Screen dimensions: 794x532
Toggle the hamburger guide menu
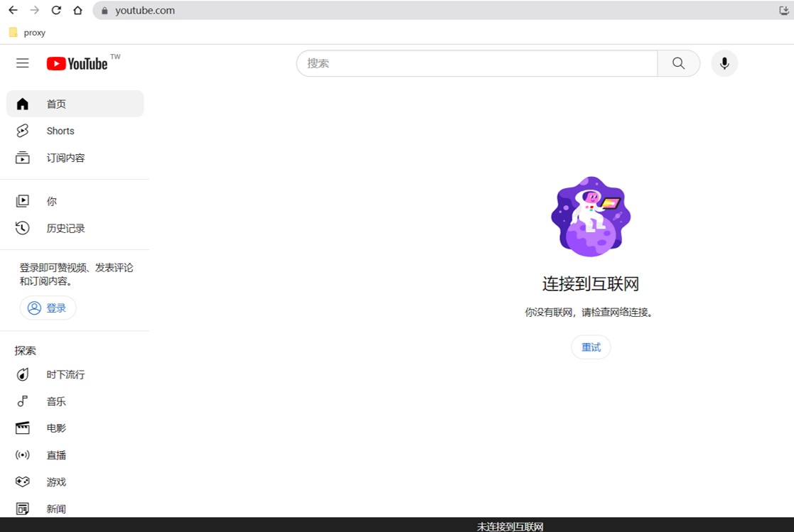[22, 63]
